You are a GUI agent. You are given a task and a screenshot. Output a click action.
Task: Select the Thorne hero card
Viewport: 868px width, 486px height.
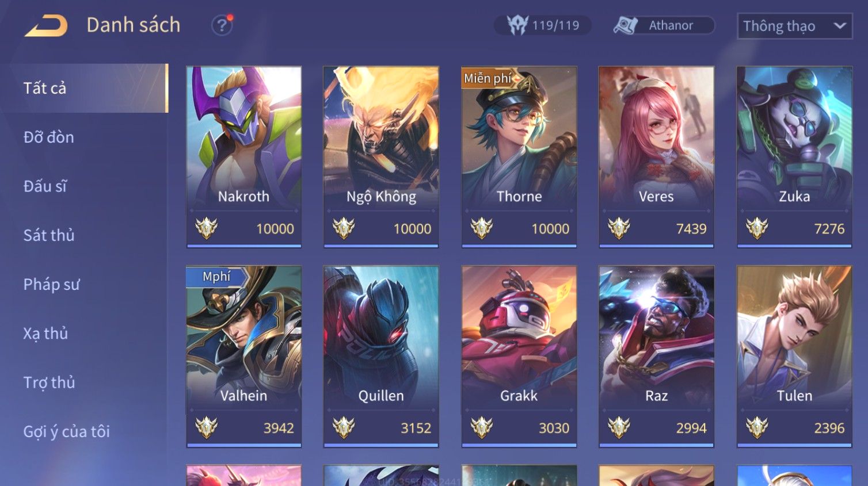coord(519,156)
